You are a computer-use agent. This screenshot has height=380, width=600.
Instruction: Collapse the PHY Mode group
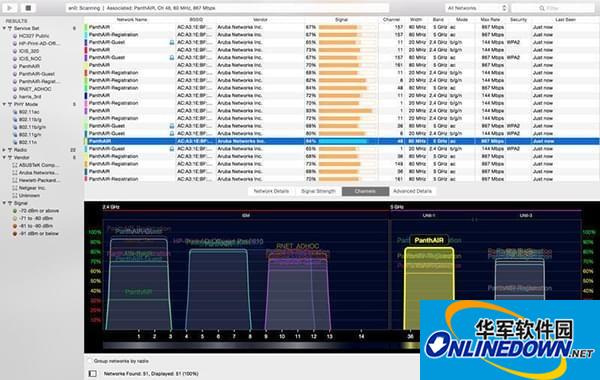[4, 104]
